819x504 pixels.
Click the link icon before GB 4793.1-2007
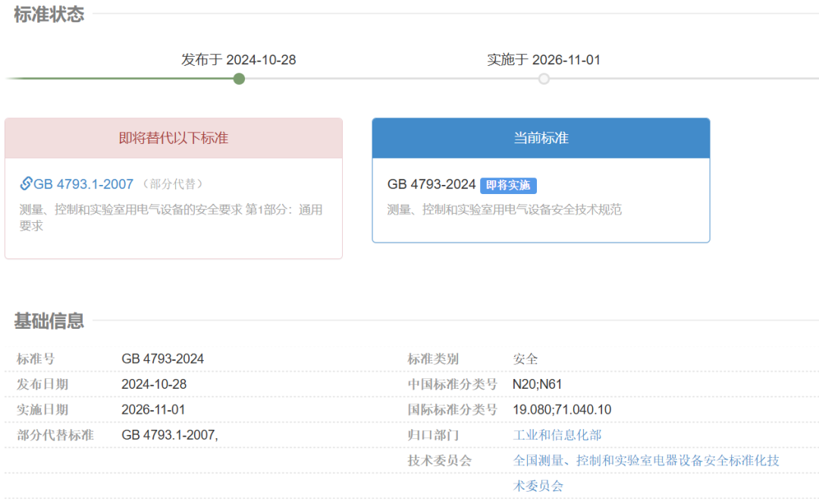pyautogui.click(x=24, y=183)
